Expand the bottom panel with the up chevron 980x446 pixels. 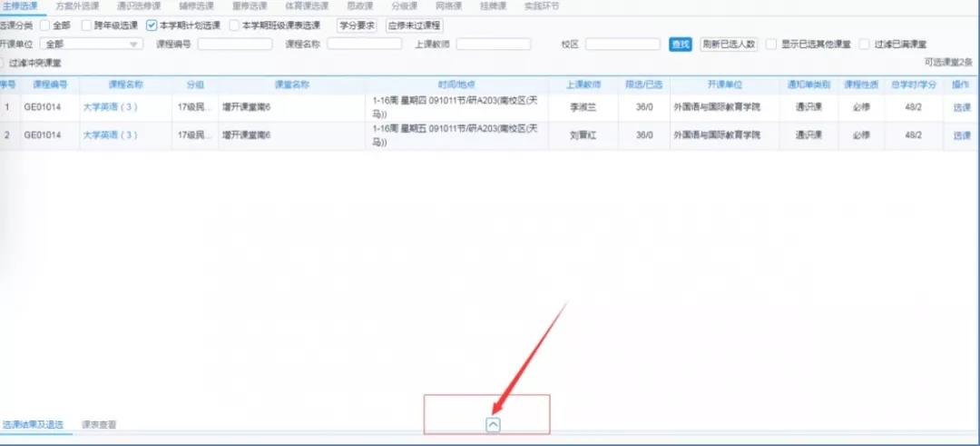[x=493, y=423]
